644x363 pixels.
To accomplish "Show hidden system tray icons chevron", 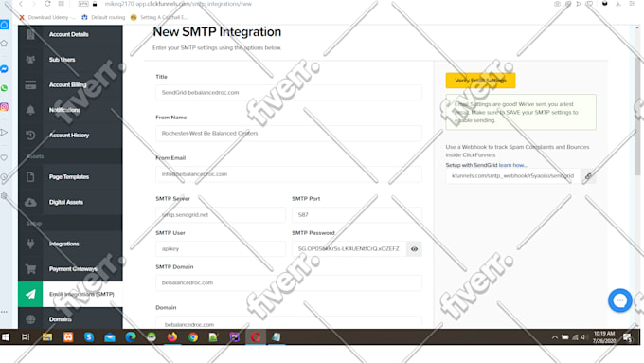I will 554,337.
